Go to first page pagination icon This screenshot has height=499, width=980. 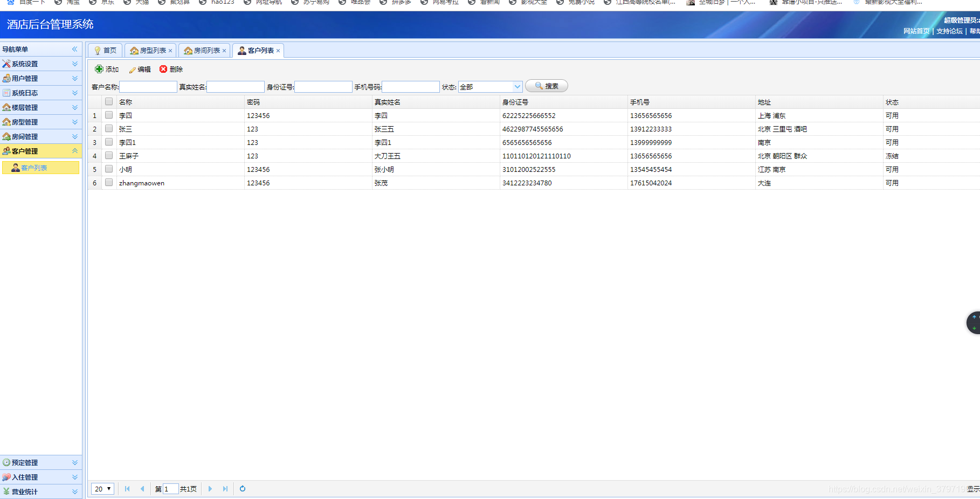(127, 489)
